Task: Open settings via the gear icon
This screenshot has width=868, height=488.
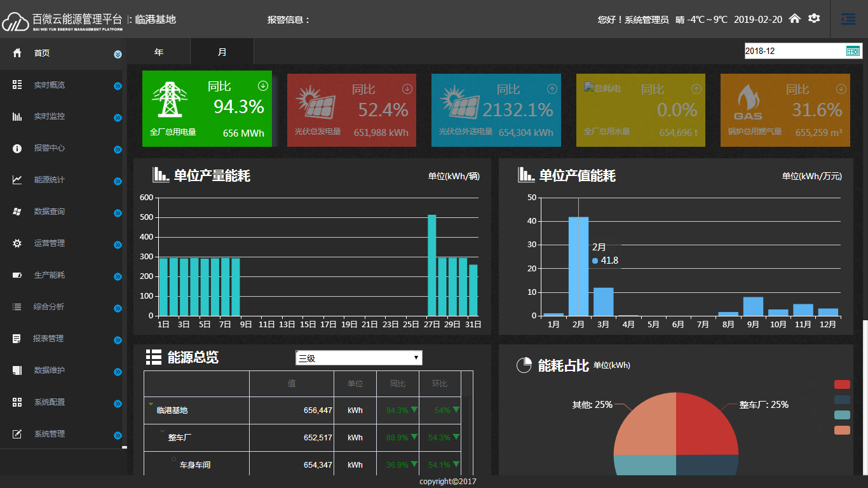Action: click(814, 19)
